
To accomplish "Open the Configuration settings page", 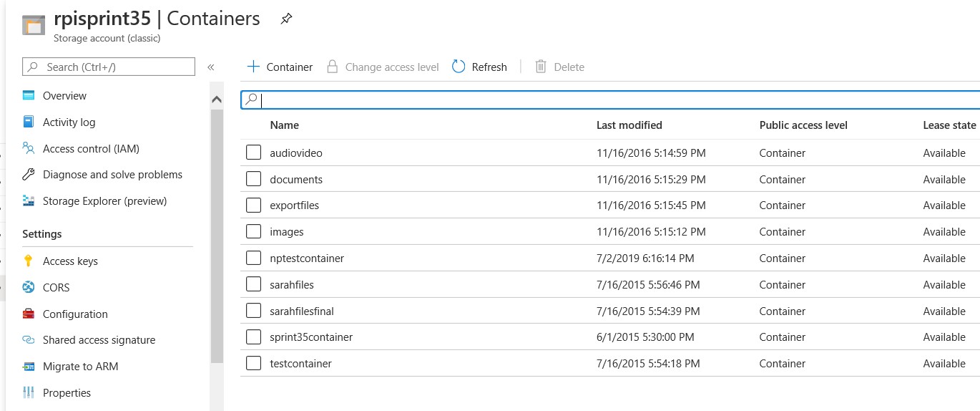I will [75, 314].
